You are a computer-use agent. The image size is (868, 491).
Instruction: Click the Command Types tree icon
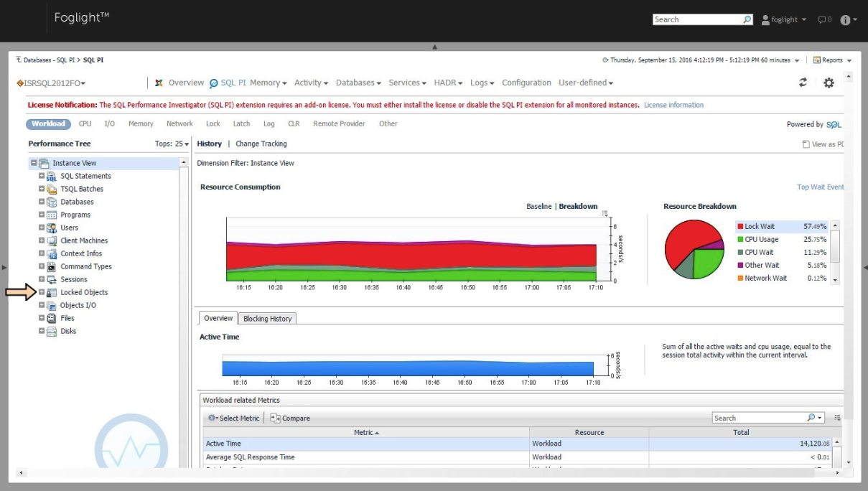52,266
